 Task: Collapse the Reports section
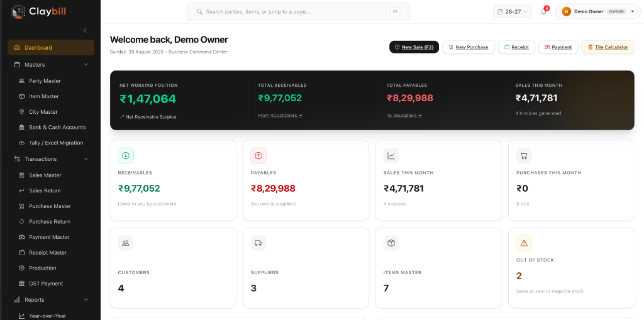point(86,300)
